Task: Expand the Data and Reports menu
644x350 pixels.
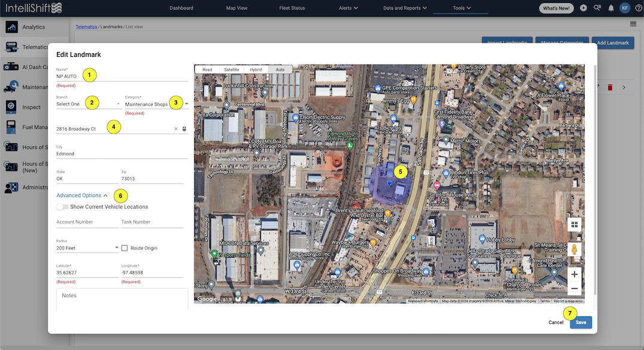Action: pyautogui.click(x=405, y=8)
